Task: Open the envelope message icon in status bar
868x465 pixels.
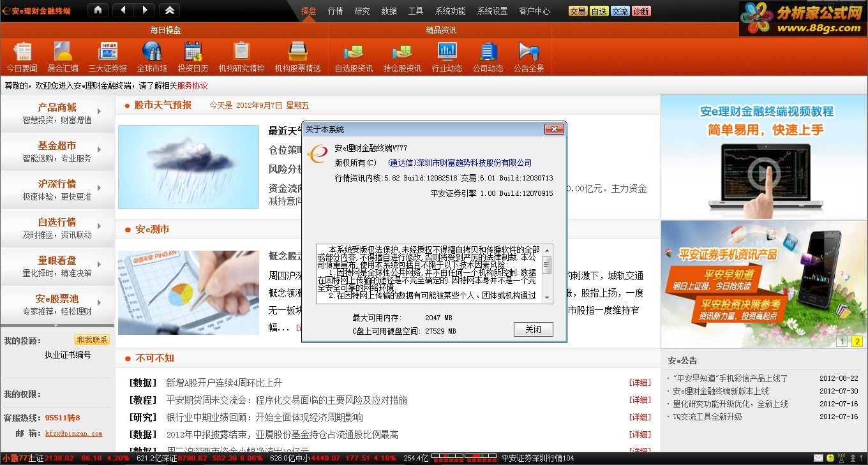Action: pos(819,458)
